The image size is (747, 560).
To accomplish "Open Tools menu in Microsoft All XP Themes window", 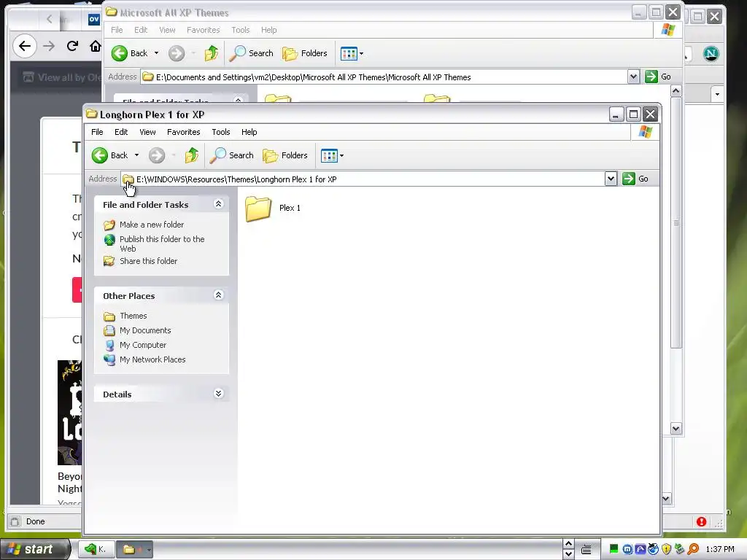I will [x=241, y=30].
